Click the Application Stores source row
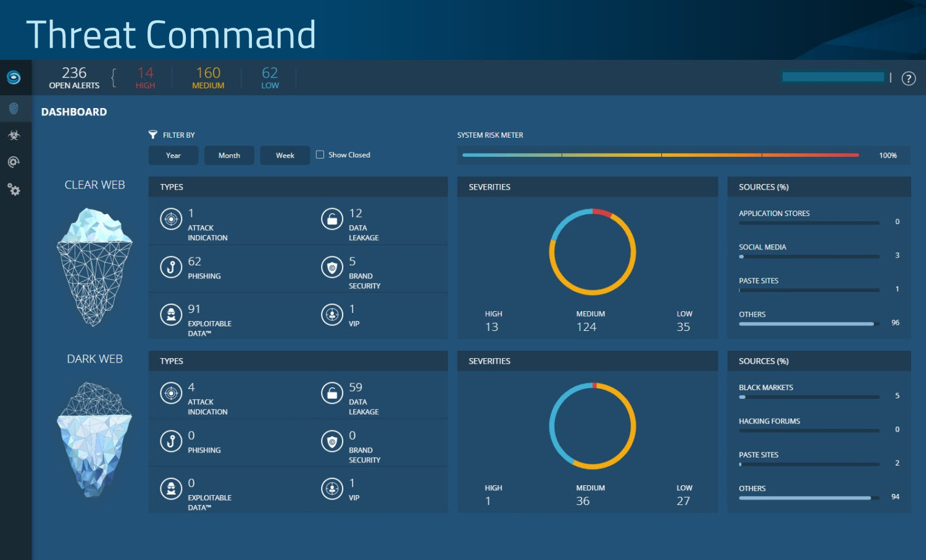The image size is (926, 560). [x=819, y=217]
